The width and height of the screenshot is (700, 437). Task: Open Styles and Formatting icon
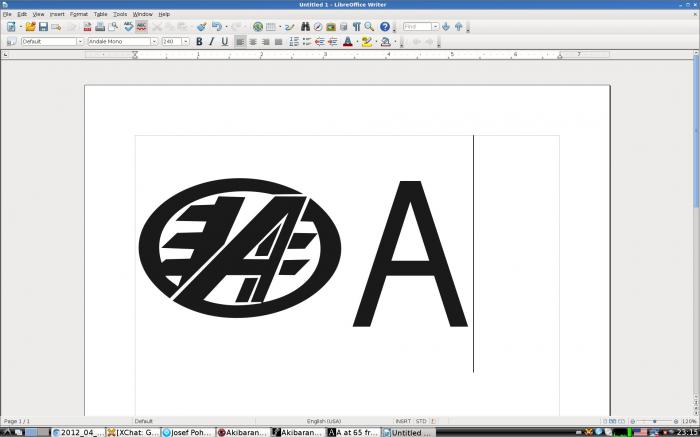coord(12,42)
